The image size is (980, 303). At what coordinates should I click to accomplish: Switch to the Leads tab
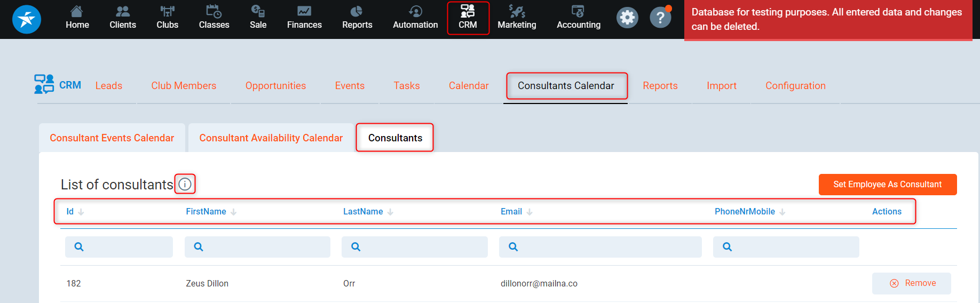point(109,86)
